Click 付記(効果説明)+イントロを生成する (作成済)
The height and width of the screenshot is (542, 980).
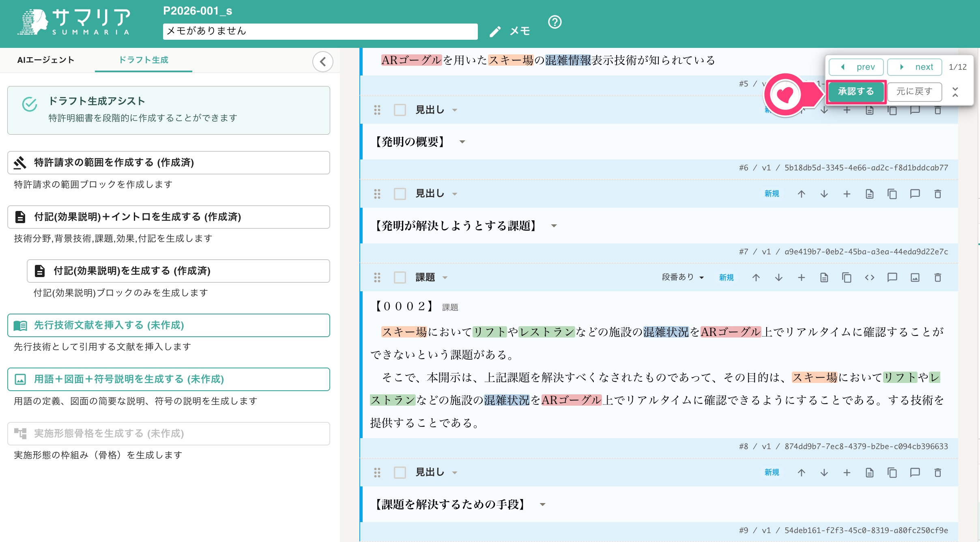click(169, 217)
